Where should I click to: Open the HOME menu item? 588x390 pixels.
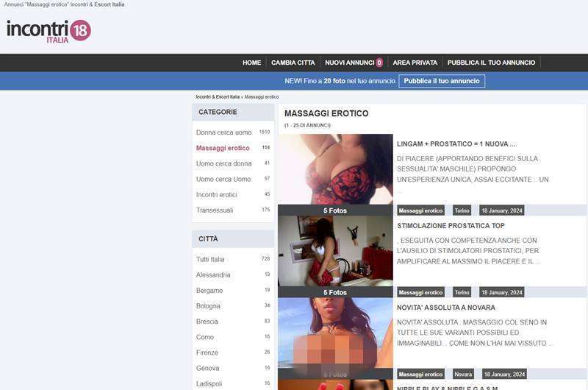click(251, 63)
